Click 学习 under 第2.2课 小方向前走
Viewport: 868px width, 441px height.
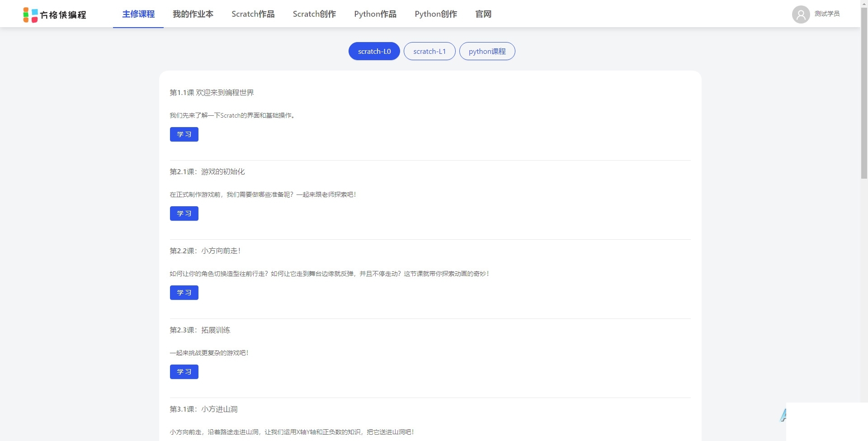[x=184, y=293]
